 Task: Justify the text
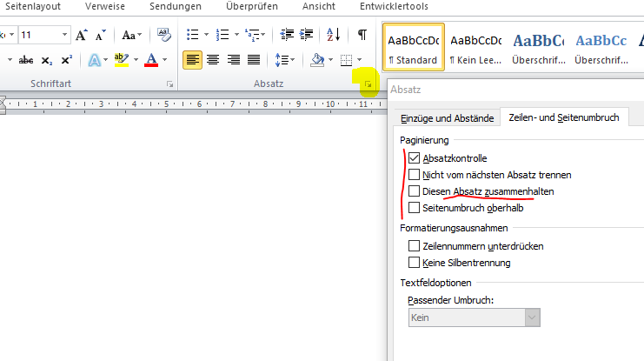pos(254,60)
